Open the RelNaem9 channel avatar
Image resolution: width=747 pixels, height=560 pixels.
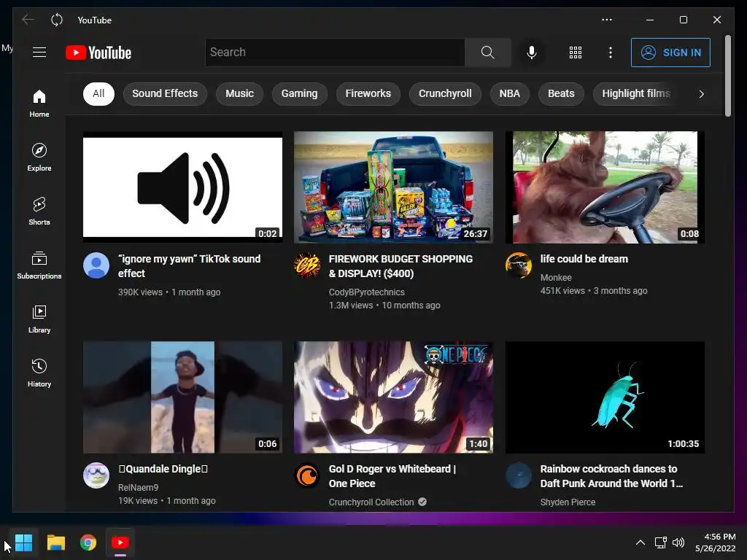[x=96, y=475]
